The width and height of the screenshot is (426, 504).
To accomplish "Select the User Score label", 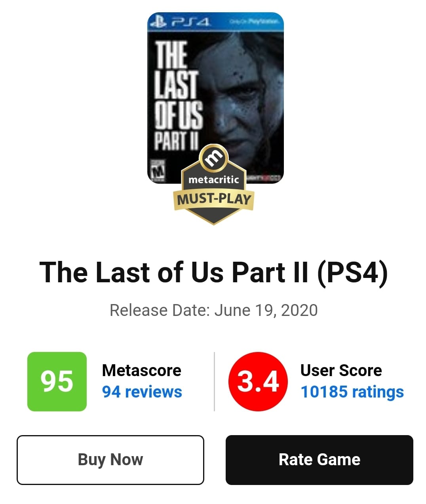I will point(341,370).
